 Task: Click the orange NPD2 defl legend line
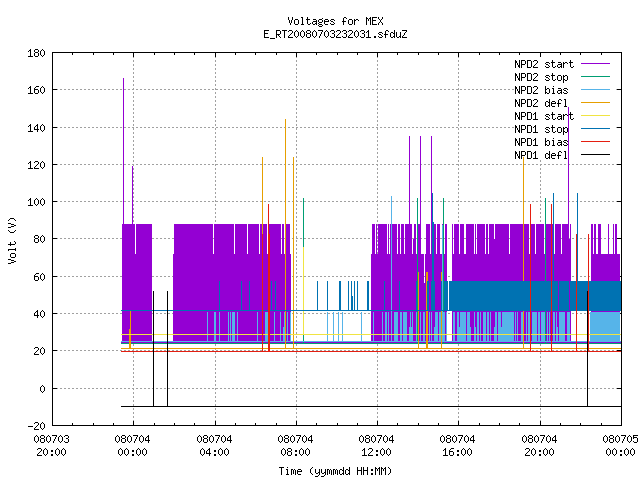coord(595,103)
